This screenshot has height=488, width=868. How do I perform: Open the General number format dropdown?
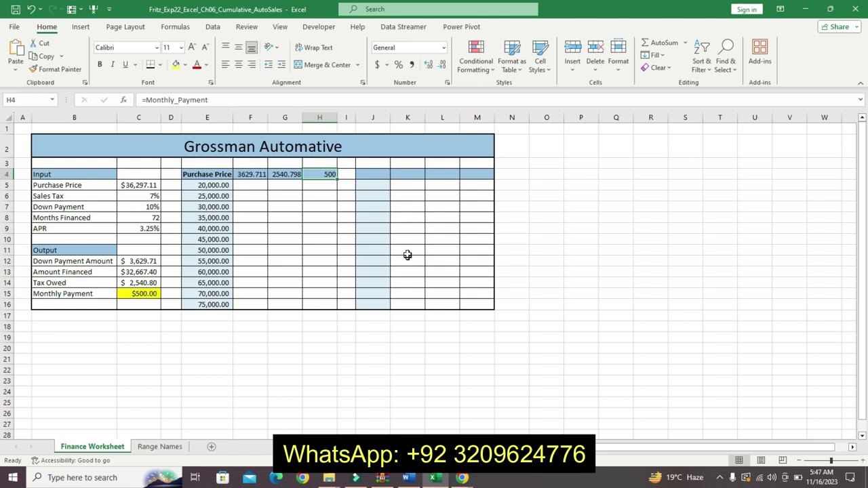(x=443, y=47)
